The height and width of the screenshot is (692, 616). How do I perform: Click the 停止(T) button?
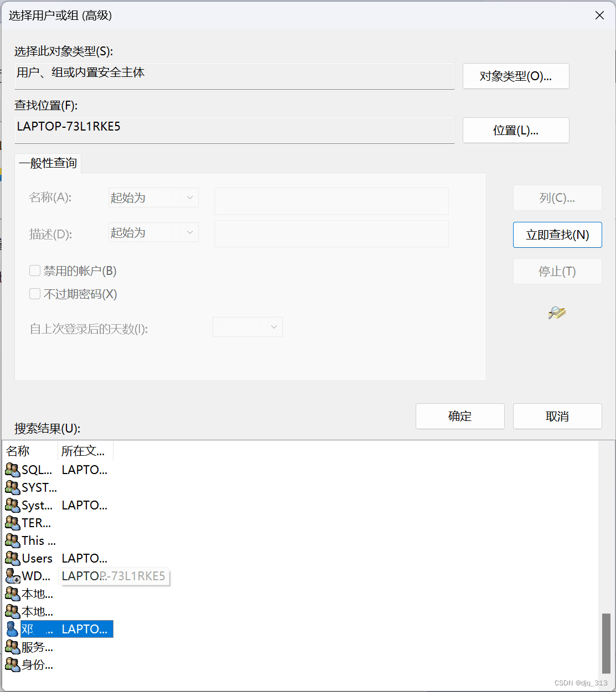pyautogui.click(x=557, y=272)
